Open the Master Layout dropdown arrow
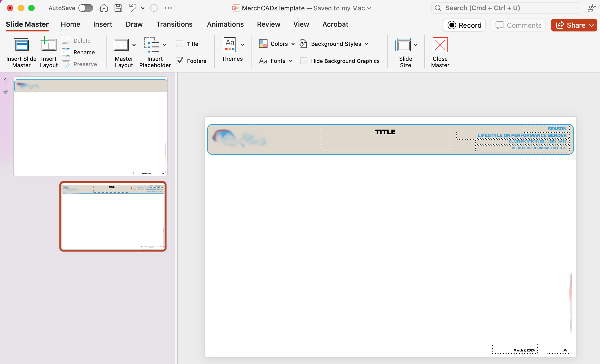 point(134,45)
